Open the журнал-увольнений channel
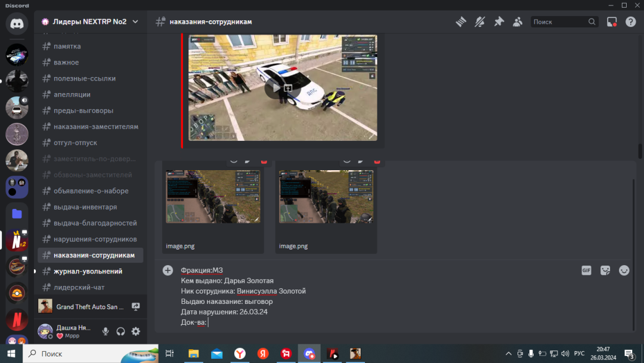The image size is (644, 363). [x=91, y=271]
